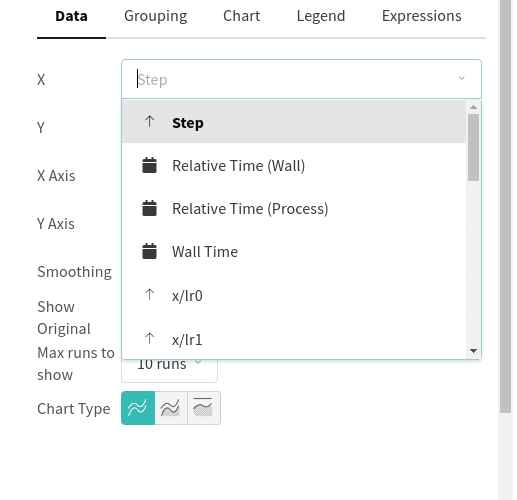Choose Relative Time (Process) option
Screen dimensions: 517x500
point(294,208)
